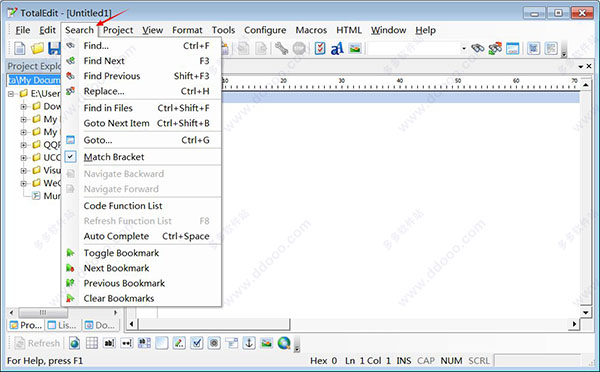
Task: Switch to the Lis... panel tab
Action: coord(62,325)
